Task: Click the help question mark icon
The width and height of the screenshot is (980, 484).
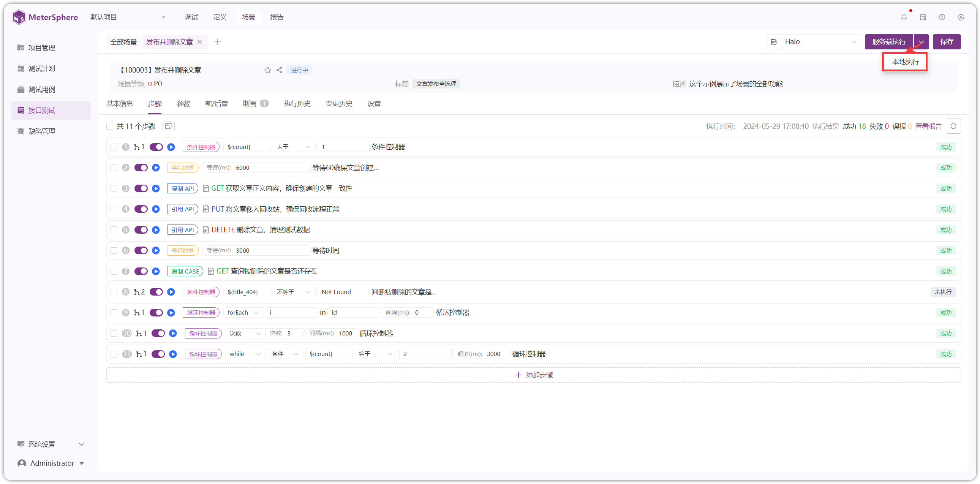Action: 942,17
